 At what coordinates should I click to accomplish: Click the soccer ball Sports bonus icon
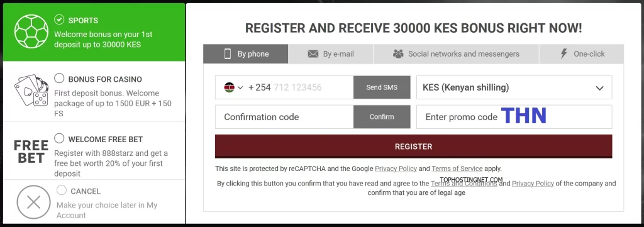[31, 31]
